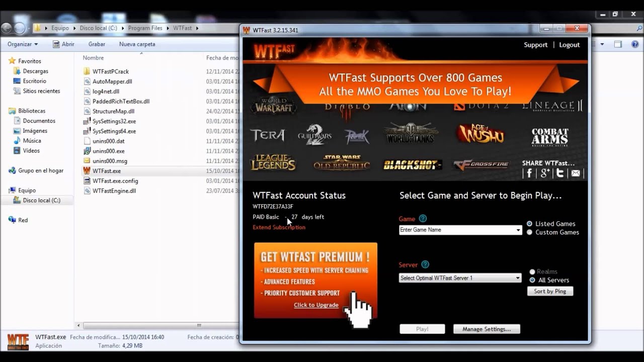Select the Realms radio button
The image size is (644, 362).
(532, 271)
